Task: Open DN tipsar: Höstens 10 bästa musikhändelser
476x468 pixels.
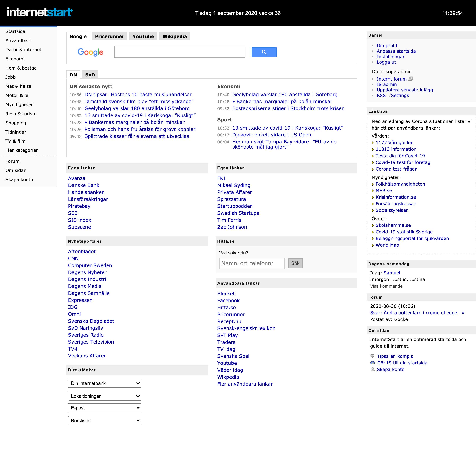Action: pyautogui.click(x=138, y=95)
